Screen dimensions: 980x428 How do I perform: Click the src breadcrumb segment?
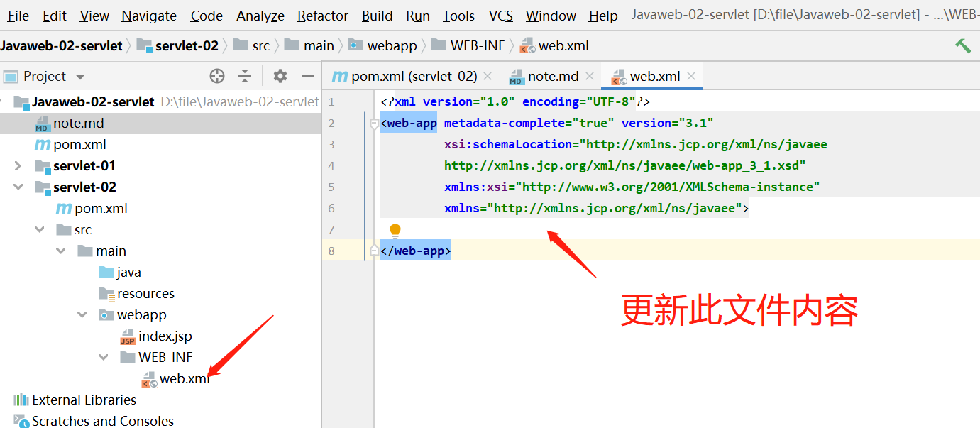(251, 45)
